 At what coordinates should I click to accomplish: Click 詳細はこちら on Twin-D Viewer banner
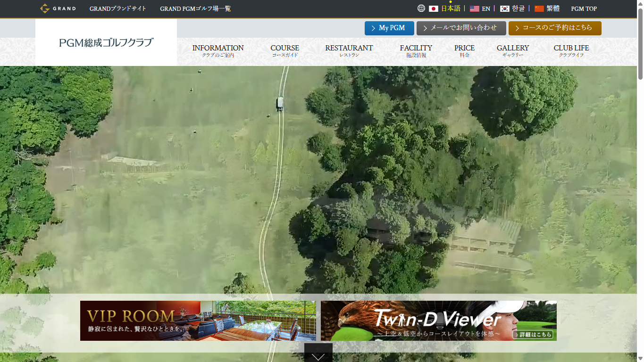533,335
